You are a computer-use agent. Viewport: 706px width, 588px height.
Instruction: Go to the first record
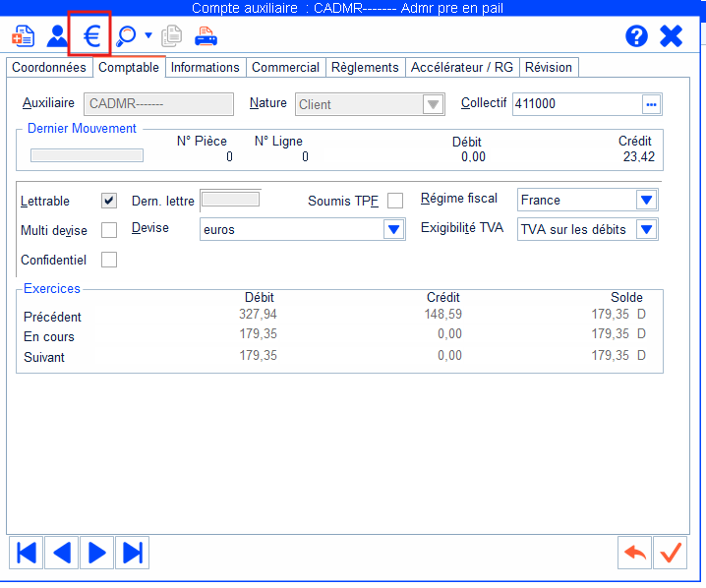pyautogui.click(x=27, y=553)
